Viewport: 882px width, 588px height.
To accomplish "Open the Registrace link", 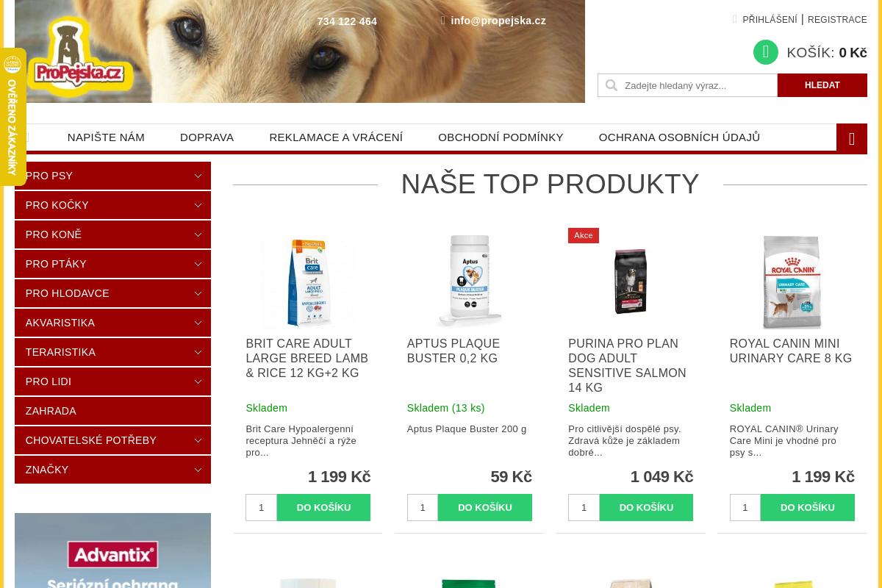I will [837, 20].
